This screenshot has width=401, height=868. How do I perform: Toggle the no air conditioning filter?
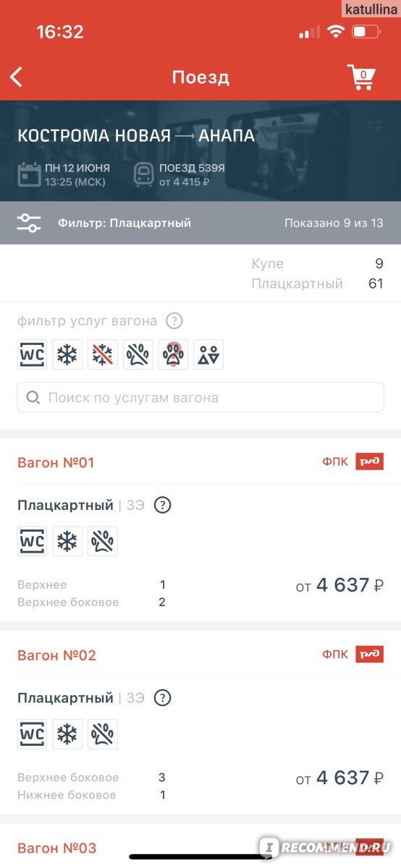pos(103,355)
